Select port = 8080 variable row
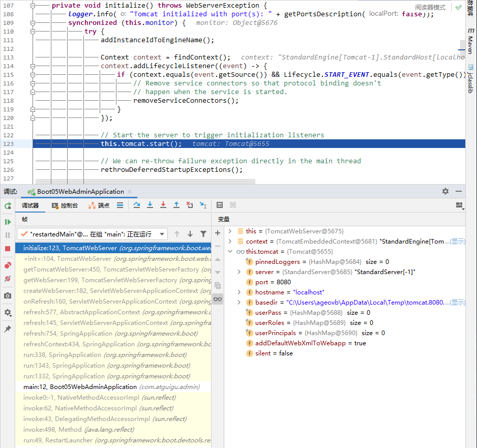 click(x=345, y=282)
